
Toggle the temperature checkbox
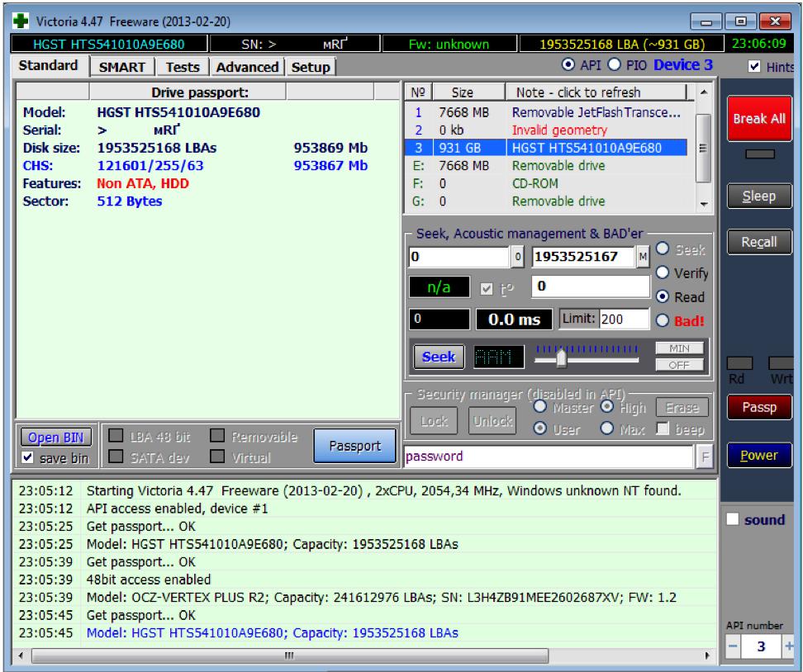click(x=487, y=289)
